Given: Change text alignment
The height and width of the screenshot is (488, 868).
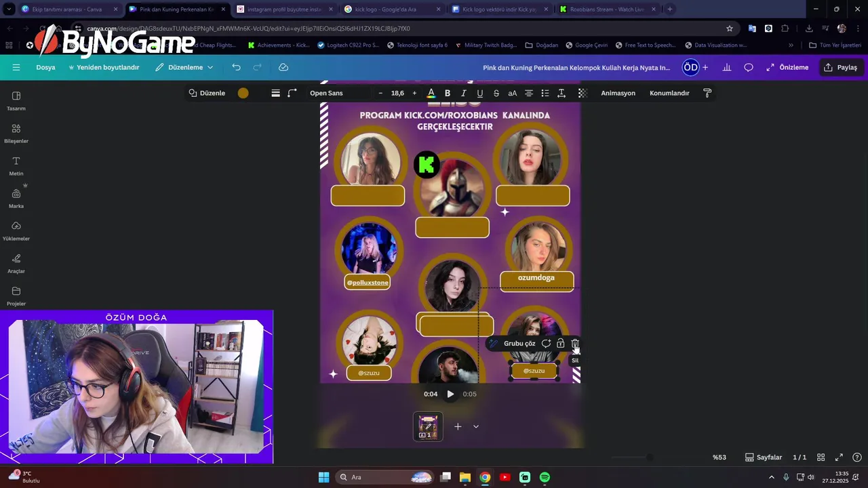Looking at the screenshot, I should point(529,93).
